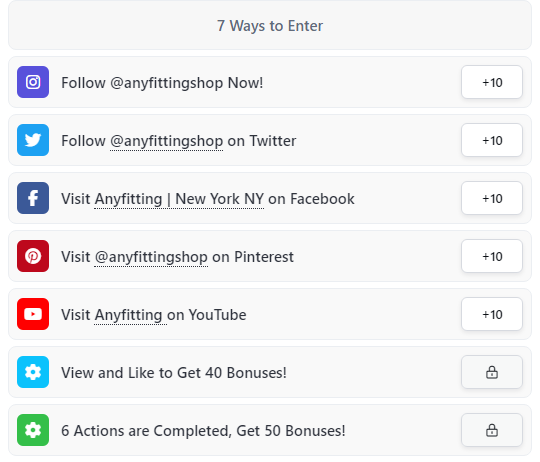Claim +10 for Twitter follow

coord(492,140)
